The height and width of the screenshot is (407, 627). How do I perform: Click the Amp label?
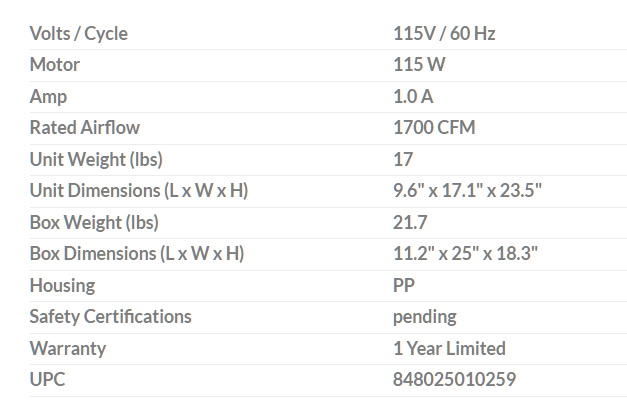(48, 97)
